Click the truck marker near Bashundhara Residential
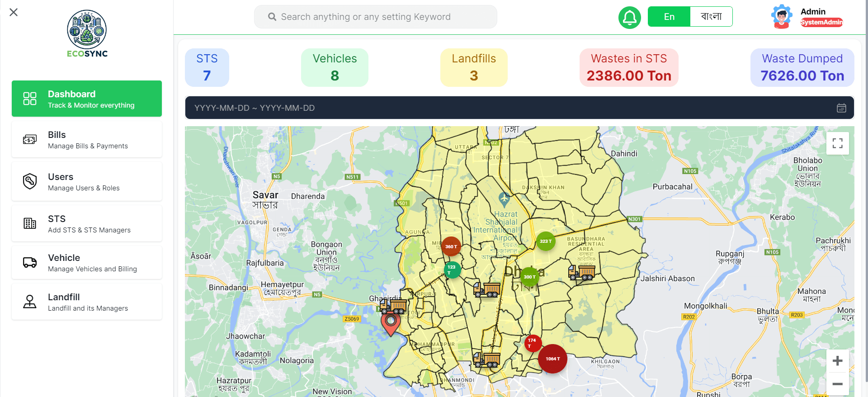Image resolution: width=868 pixels, height=397 pixels. coord(581,272)
